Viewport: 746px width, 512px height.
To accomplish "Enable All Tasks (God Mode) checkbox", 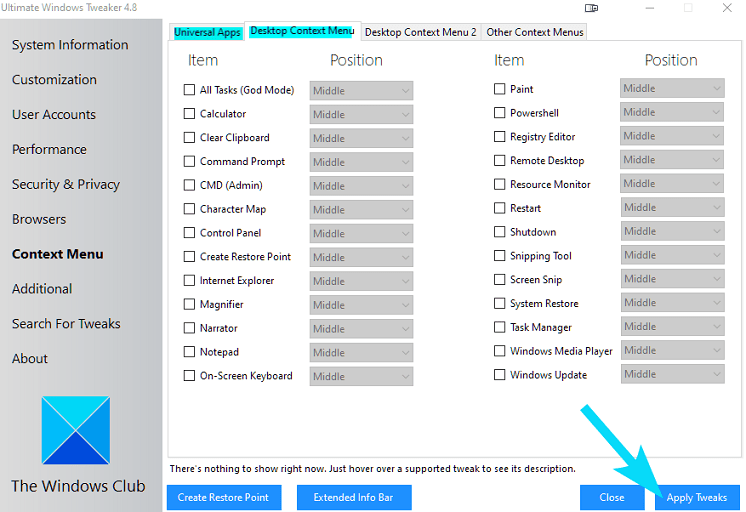I will coord(189,90).
